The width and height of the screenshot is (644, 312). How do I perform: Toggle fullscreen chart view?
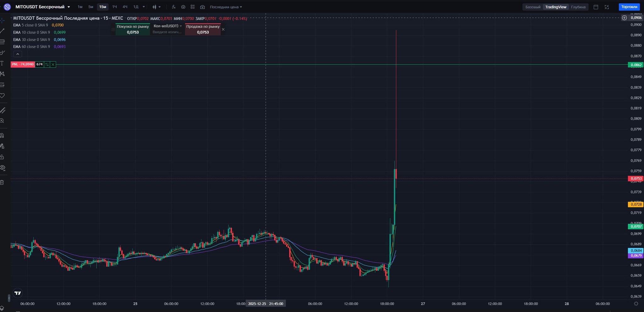(607, 7)
